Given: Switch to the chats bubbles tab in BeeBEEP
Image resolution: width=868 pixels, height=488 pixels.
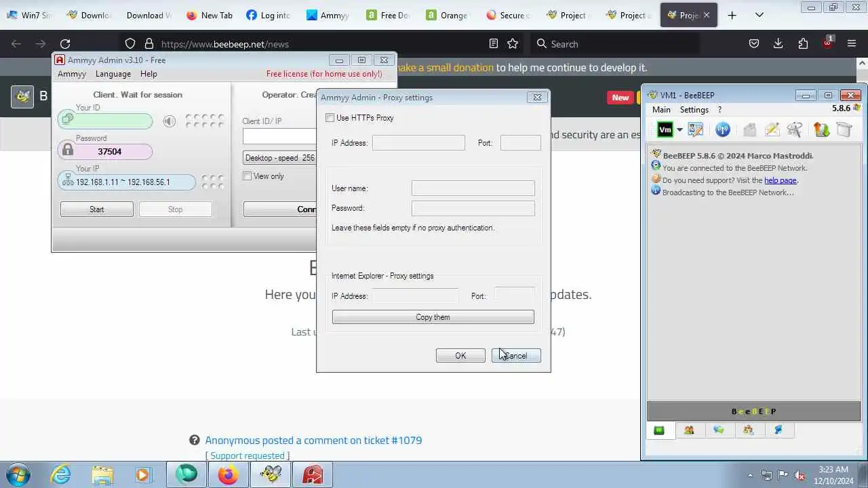Looking at the screenshot, I should click(719, 430).
